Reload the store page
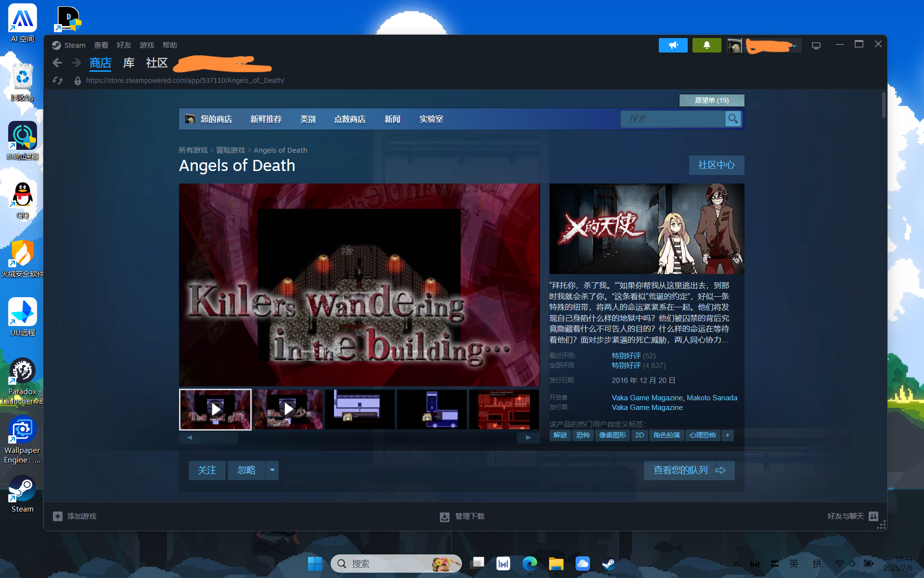This screenshot has width=924, height=578. [58, 80]
